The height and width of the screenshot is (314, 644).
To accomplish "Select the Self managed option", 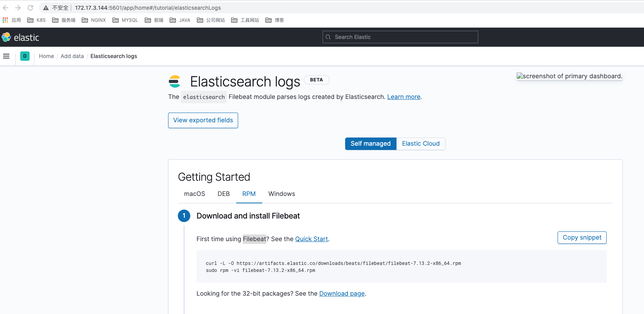I will [370, 144].
